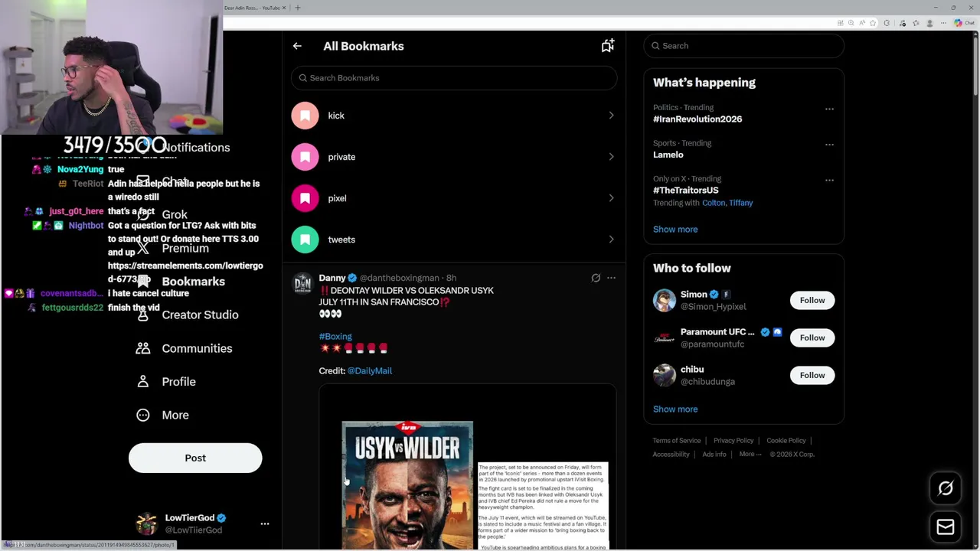
Task: Open a new browser tab
Action: [298, 8]
